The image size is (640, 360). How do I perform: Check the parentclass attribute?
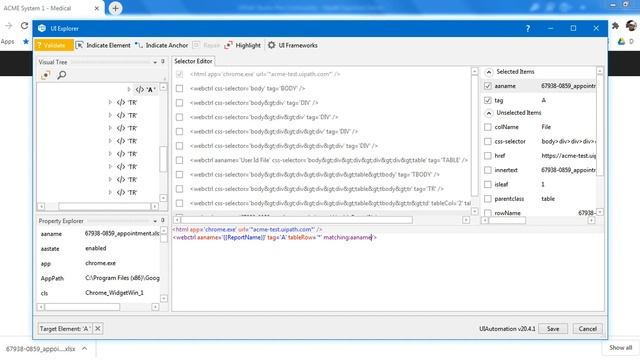tap(487, 199)
